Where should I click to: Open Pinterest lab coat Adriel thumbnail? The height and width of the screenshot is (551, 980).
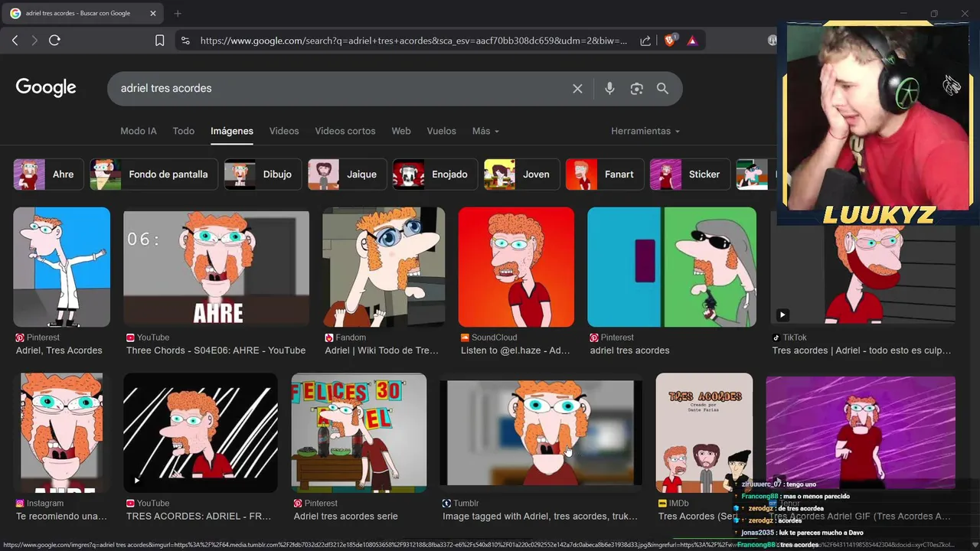pyautogui.click(x=61, y=267)
